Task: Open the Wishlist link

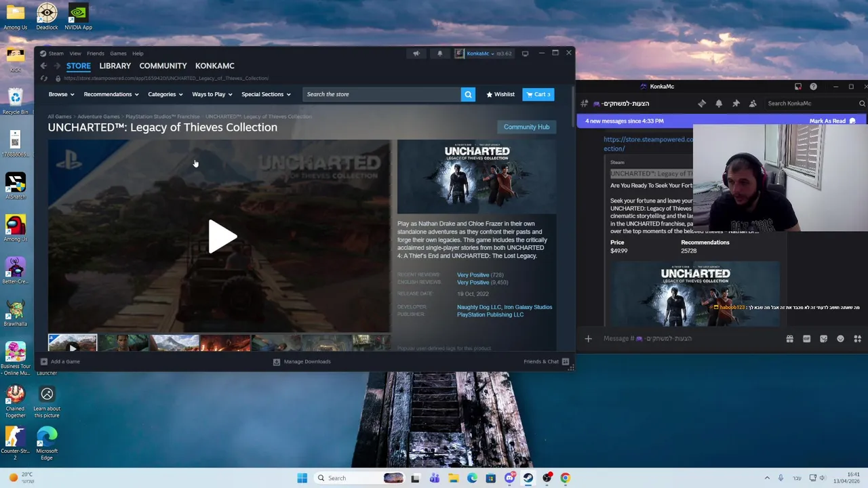Action: pyautogui.click(x=500, y=94)
